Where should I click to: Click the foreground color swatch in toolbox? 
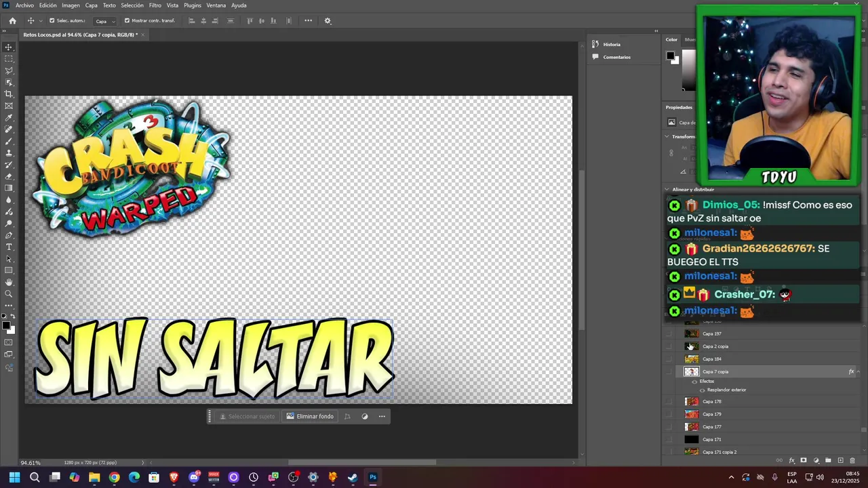pos(6,326)
